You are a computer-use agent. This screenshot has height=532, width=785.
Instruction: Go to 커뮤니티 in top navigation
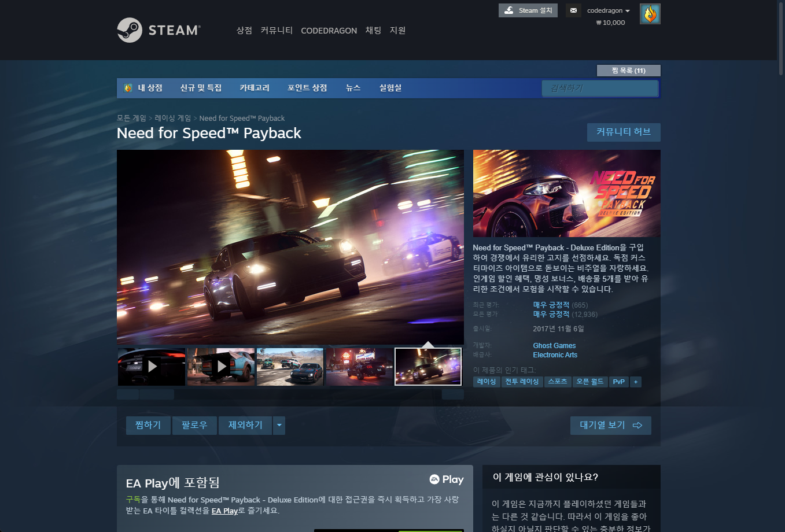(x=277, y=30)
